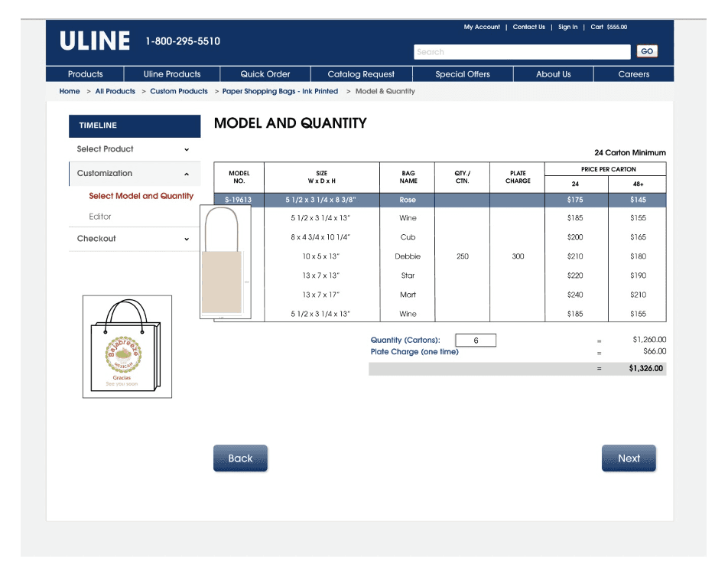Viewport: 728px width, 574px height.
Task: Go to Quick Order tab
Action: point(265,74)
